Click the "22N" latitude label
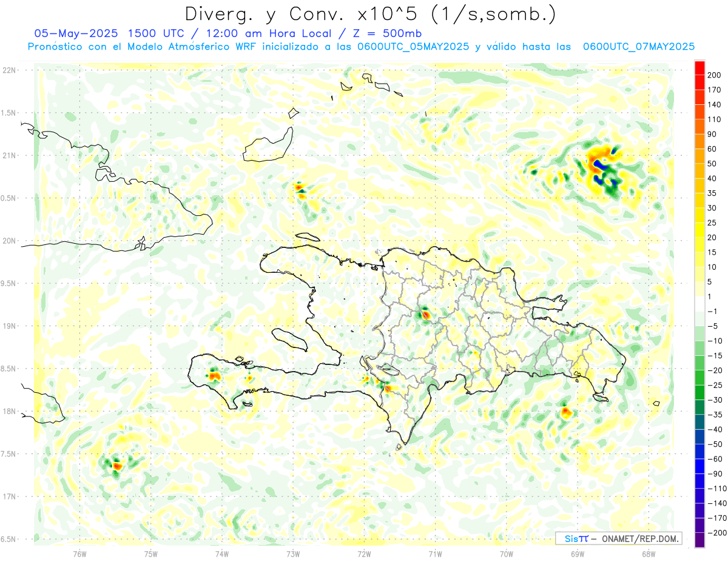Image resolution: width=728 pixels, height=562 pixels. (x=8, y=70)
